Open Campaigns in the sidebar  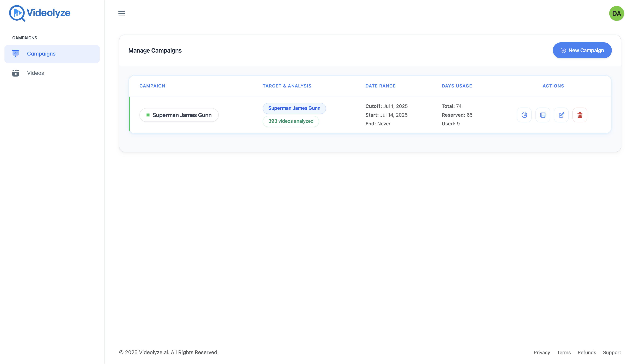click(x=52, y=54)
